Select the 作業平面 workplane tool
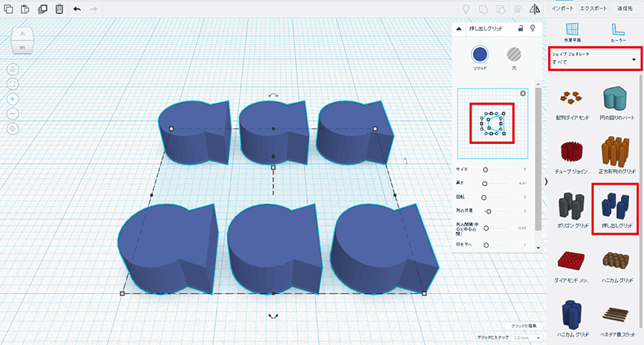This screenshot has height=345, width=644. coord(572,33)
